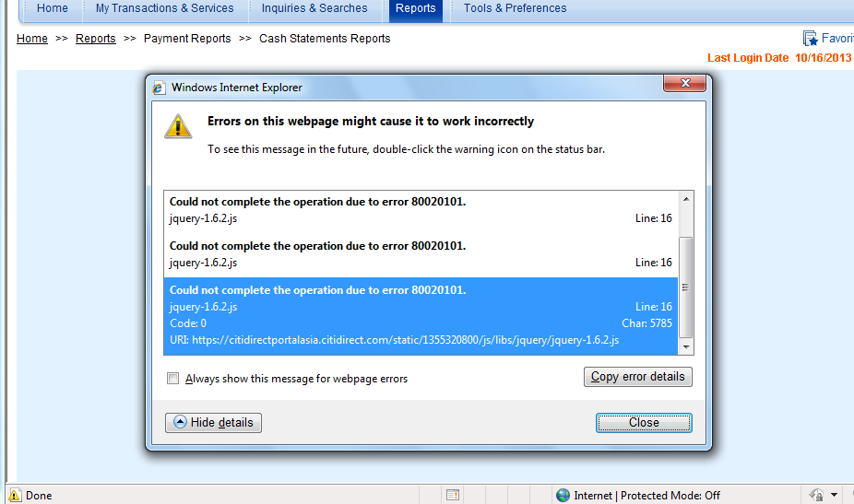Open Inquiries & Searches tab

(x=314, y=8)
